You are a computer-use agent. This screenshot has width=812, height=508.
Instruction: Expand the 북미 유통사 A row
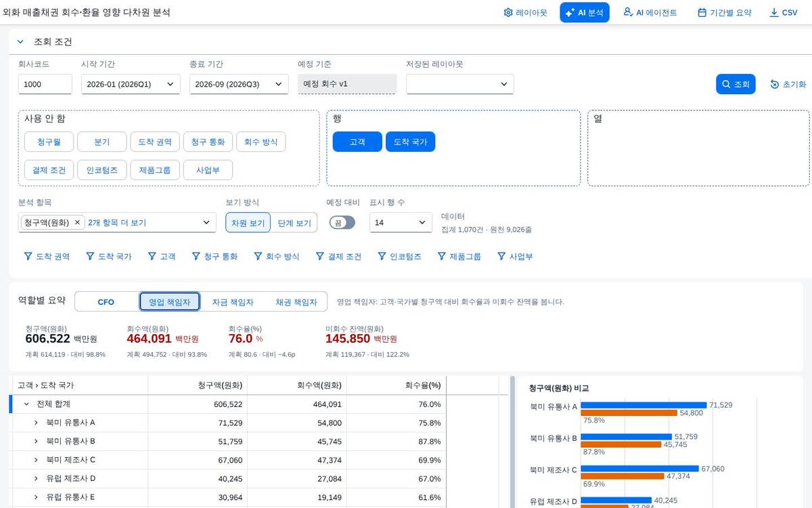37,423
